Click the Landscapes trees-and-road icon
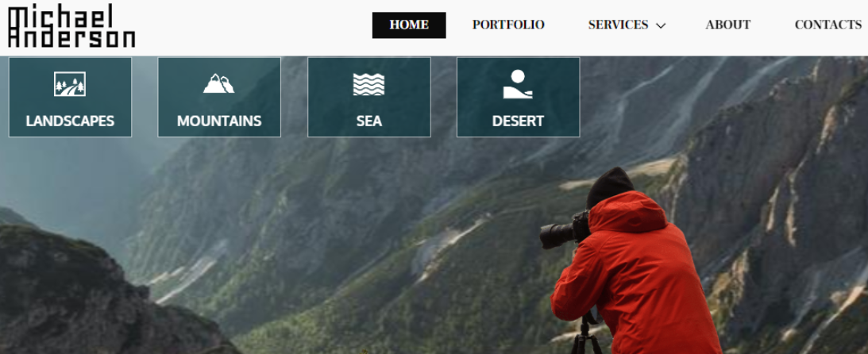 (70, 84)
